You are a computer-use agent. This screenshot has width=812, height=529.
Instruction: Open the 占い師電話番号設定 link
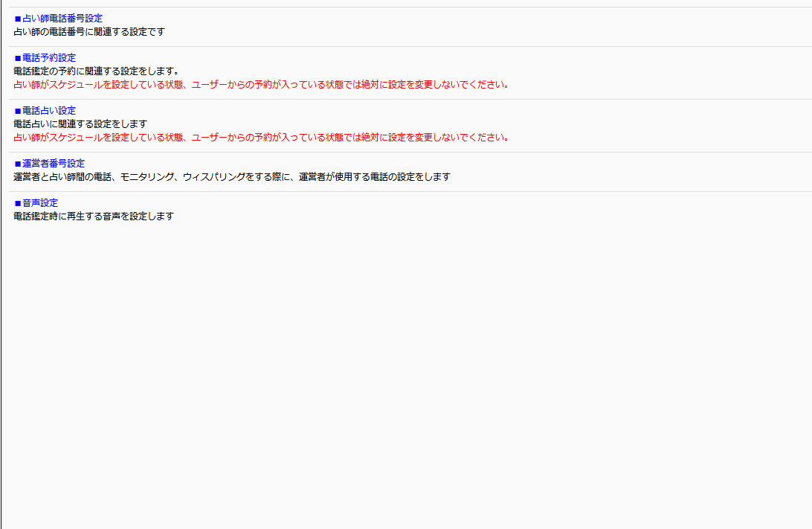pos(62,18)
